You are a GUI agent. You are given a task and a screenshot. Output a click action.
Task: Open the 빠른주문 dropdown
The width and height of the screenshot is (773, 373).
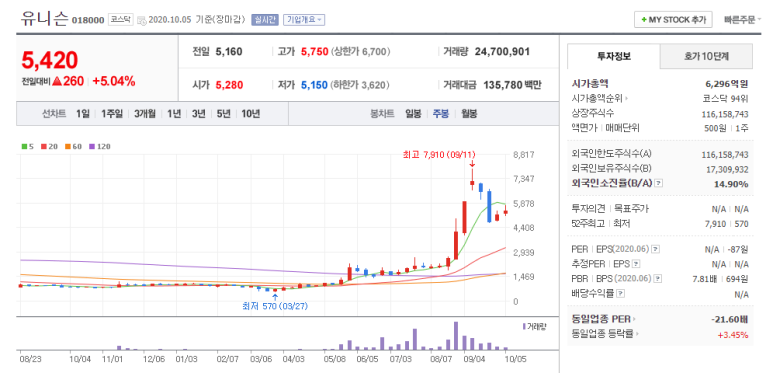741,20
